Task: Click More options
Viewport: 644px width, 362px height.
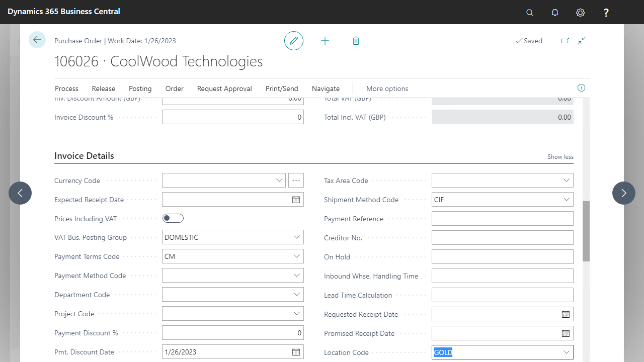Action: click(x=387, y=88)
